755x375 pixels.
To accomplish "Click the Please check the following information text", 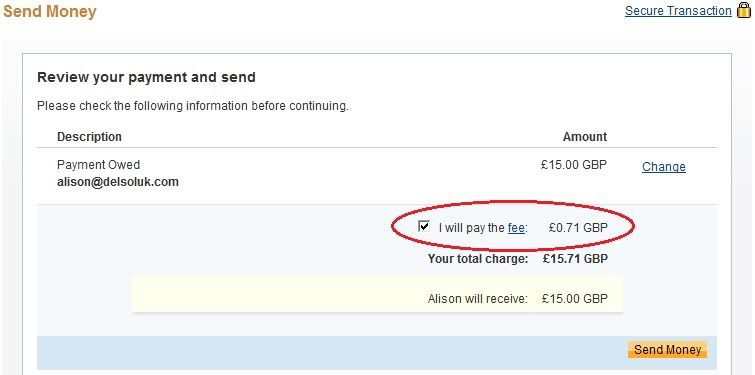I will [193, 106].
